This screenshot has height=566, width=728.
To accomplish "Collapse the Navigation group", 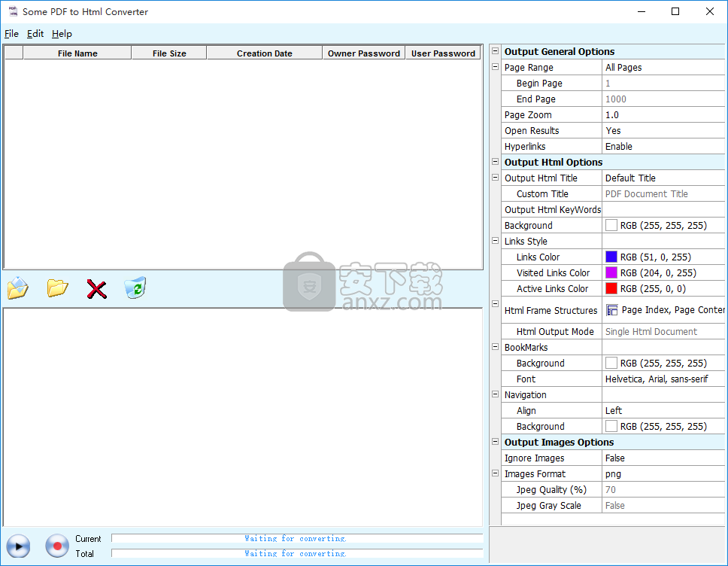I will click(x=496, y=394).
